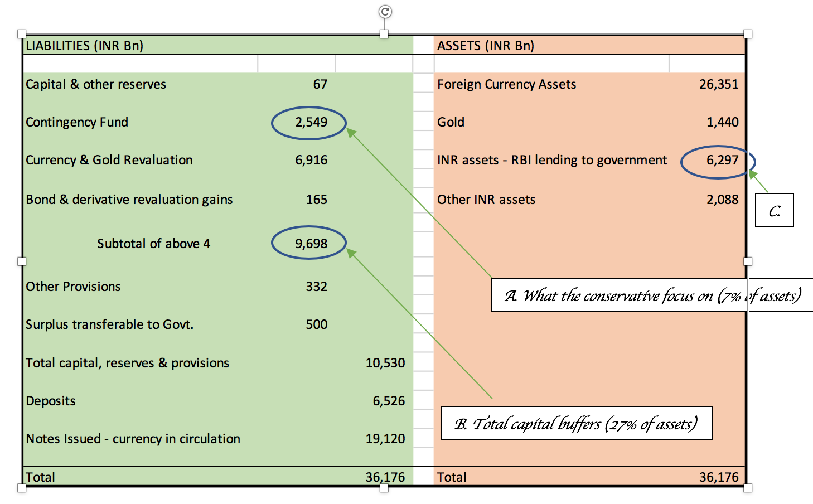
Task: Click the 'Contingency Fund' label
Action: coord(77,122)
